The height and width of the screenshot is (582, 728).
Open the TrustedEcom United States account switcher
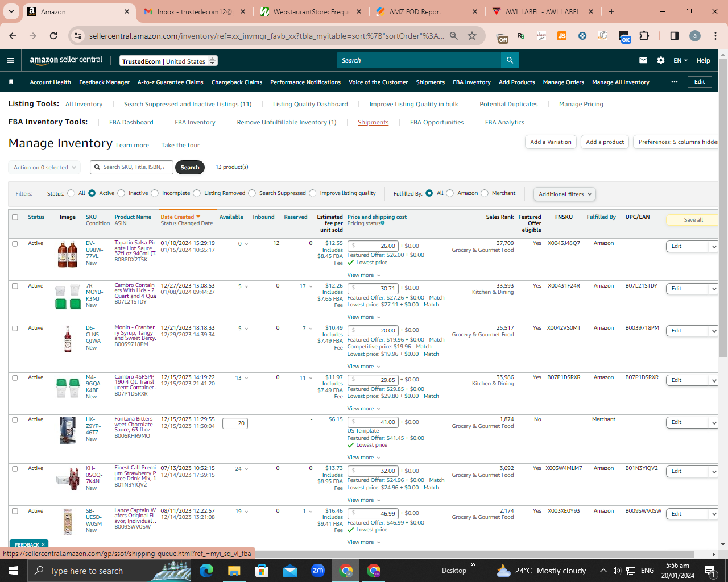pyautogui.click(x=169, y=61)
